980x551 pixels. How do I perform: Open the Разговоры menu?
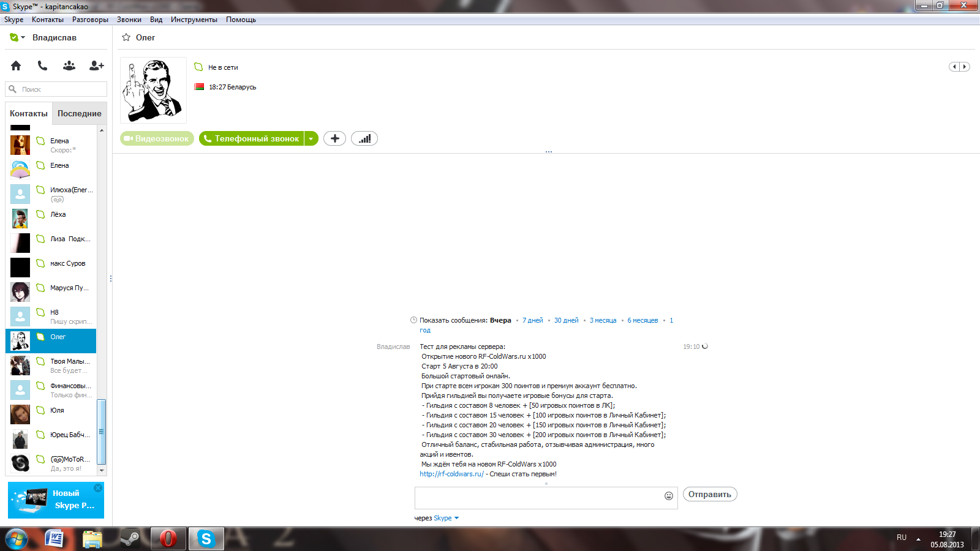(x=90, y=20)
